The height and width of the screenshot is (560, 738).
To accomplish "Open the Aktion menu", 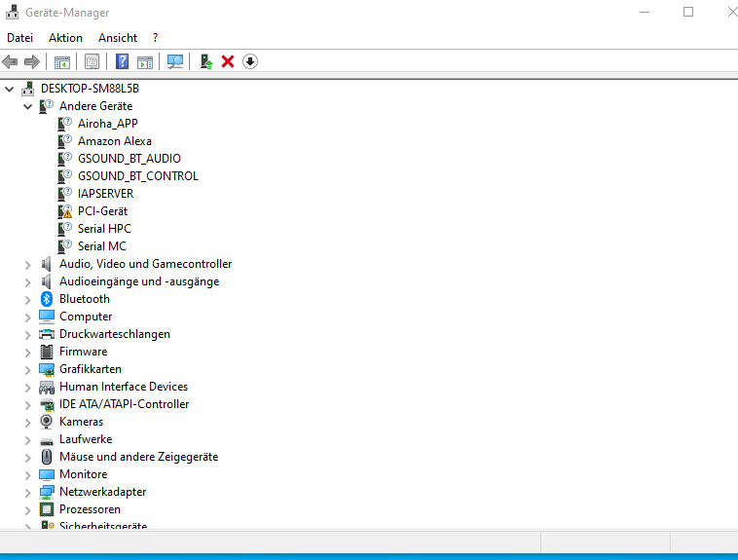I will pyautogui.click(x=65, y=38).
